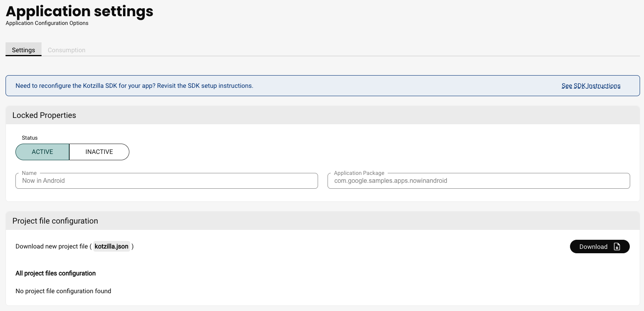Click the Application settings page title
Image resolution: width=644 pixels, height=311 pixels.
click(80, 11)
